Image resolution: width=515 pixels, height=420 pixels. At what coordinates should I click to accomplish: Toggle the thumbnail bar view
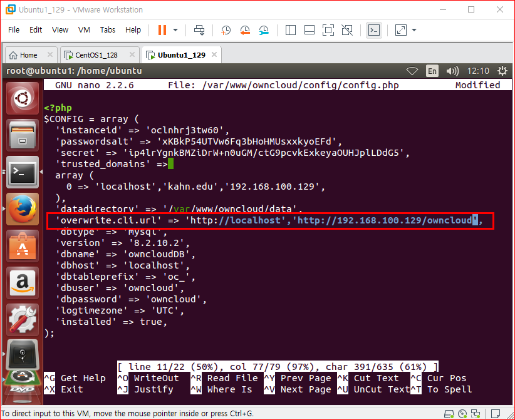pyautogui.click(x=310, y=30)
